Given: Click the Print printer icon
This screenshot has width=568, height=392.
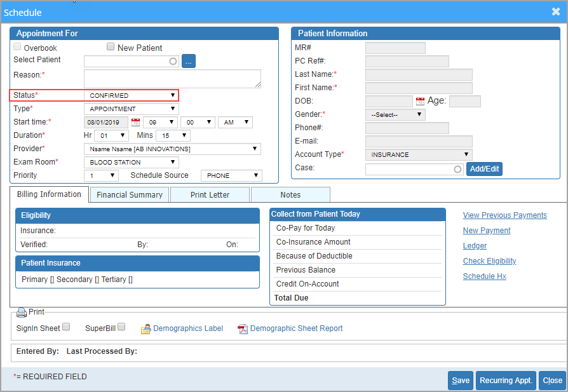Looking at the screenshot, I should (x=22, y=312).
